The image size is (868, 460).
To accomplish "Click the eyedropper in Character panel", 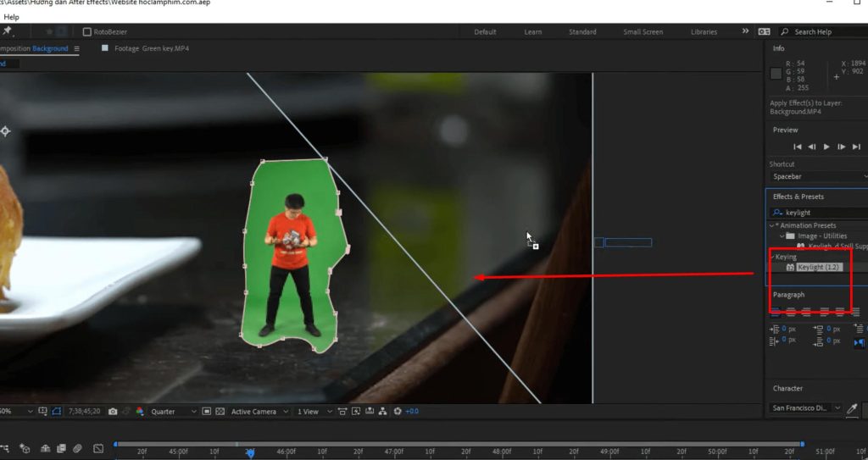I will 853,408.
